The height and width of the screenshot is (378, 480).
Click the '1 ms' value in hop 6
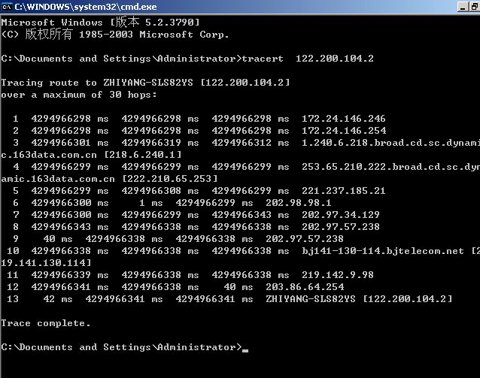pos(151,203)
